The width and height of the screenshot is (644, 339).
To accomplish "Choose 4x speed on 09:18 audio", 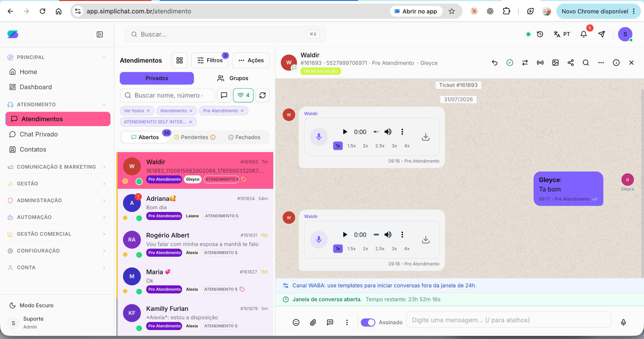I will (x=407, y=249).
